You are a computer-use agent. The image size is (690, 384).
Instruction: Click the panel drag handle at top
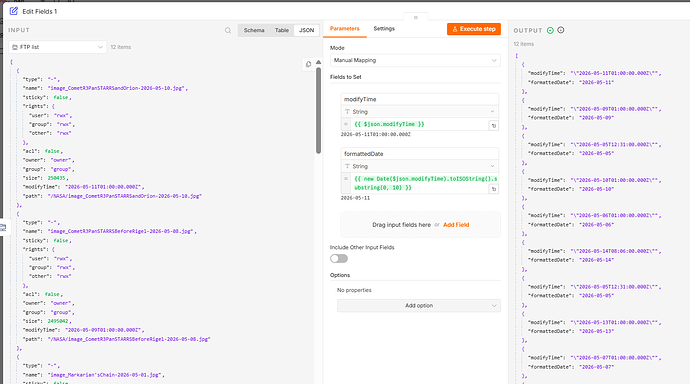tap(415, 18)
